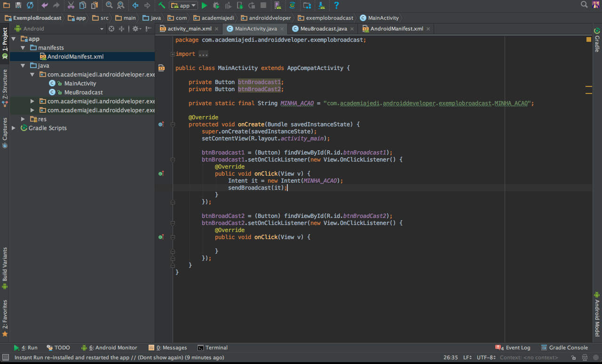
Task: Click the Save All floppy disk icon
Action: (18, 6)
